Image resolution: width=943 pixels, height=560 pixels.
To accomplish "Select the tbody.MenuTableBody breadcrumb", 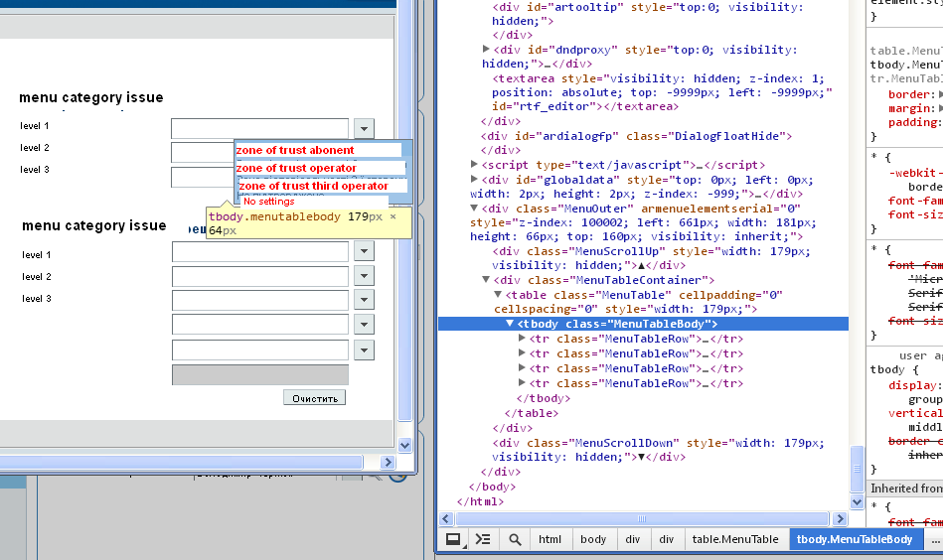I will pyautogui.click(x=854, y=539).
